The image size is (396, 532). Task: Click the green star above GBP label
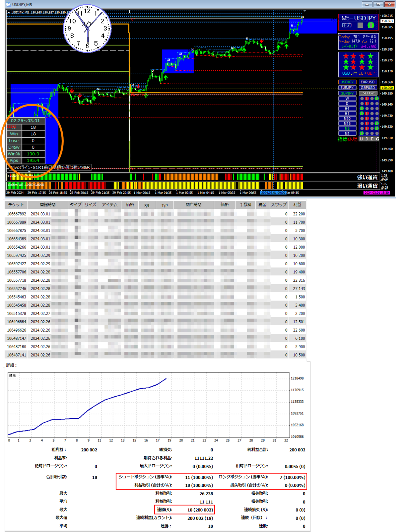pos(371,67)
